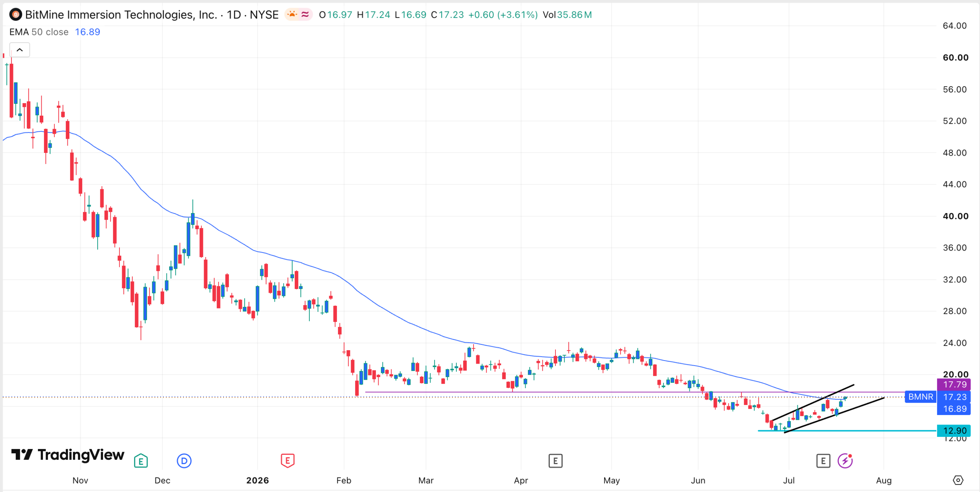Open the gray earnings marker in July
Image resolution: width=980 pixels, height=492 pixels.
[823, 461]
